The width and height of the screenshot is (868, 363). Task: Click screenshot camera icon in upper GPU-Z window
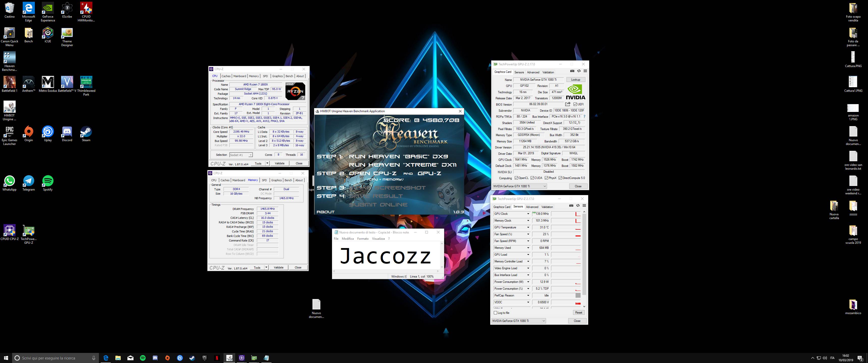(572, 71)
